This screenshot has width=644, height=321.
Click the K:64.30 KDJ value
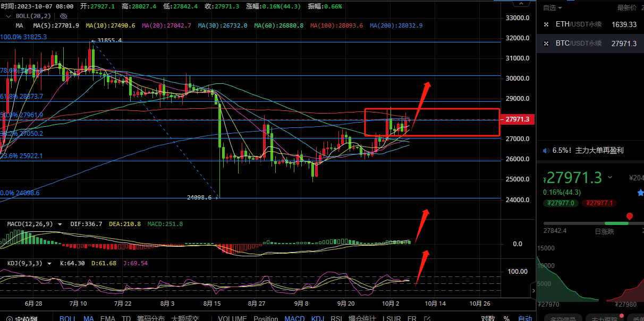[72, 263]
